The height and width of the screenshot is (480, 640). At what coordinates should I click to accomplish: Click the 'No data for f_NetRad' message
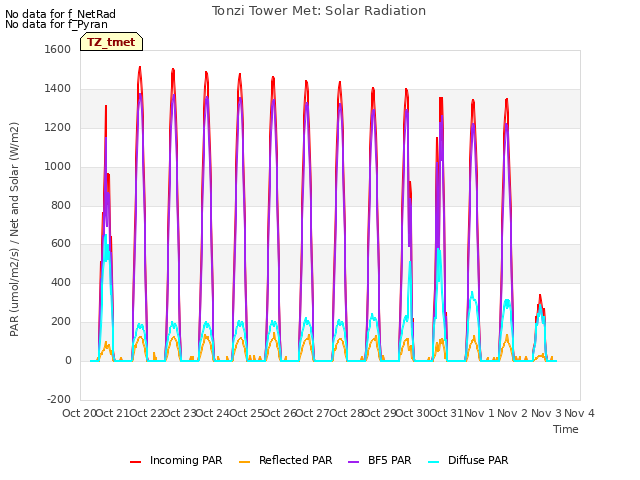pos(60,14)
